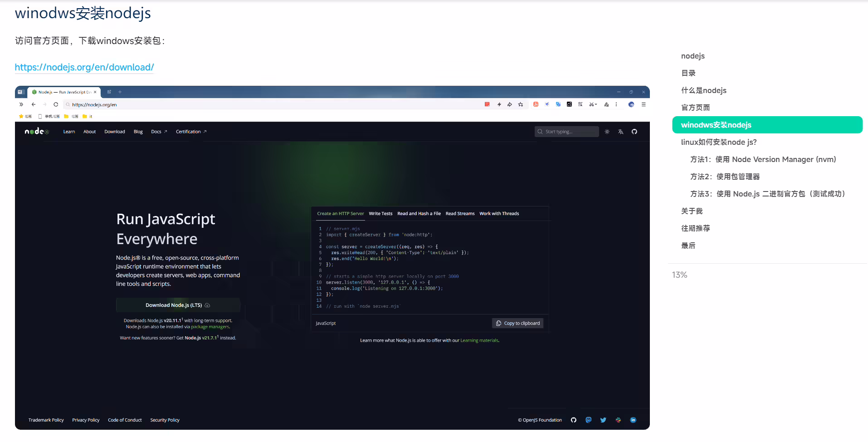Open the LinkedIn icon in the footer

633,420
